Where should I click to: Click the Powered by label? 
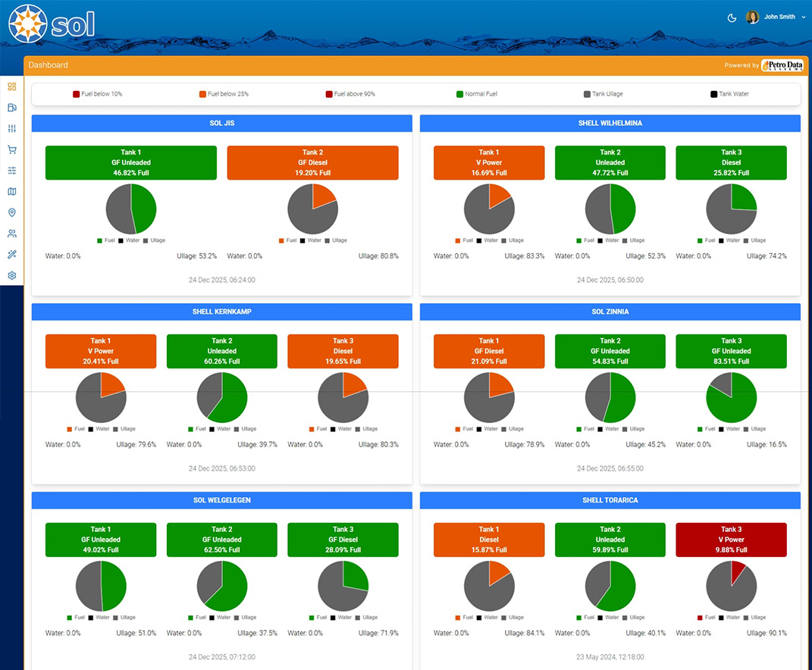(x=741, y=65)
